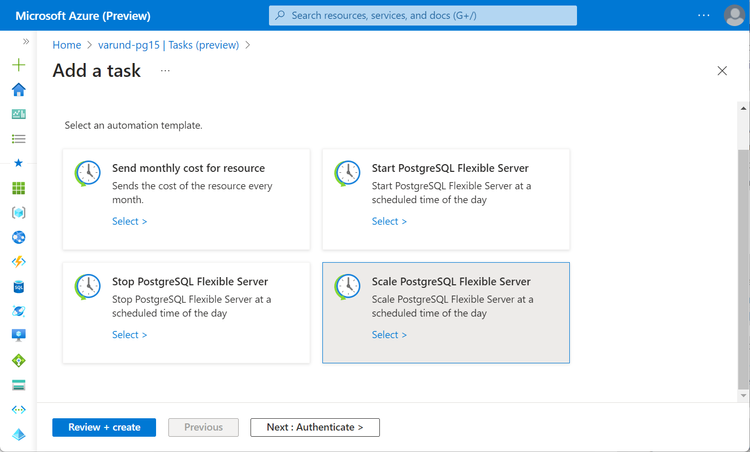Open All services list icon
This screenshot has height=452, width=750.
[x=18, y=139]
